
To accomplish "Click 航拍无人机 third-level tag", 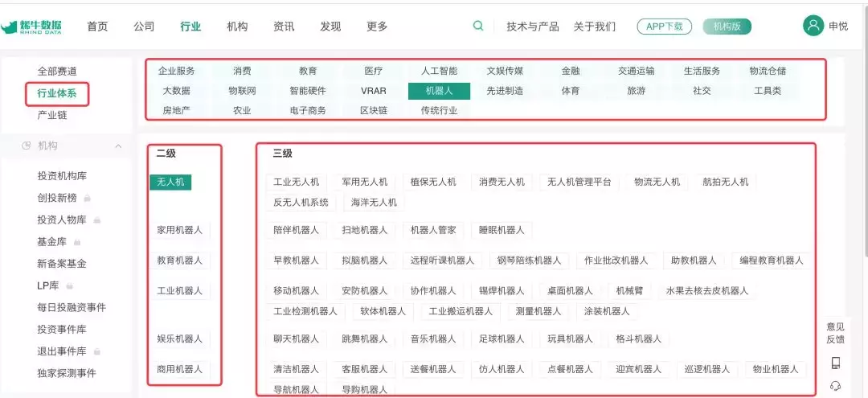I will point(725,182).
